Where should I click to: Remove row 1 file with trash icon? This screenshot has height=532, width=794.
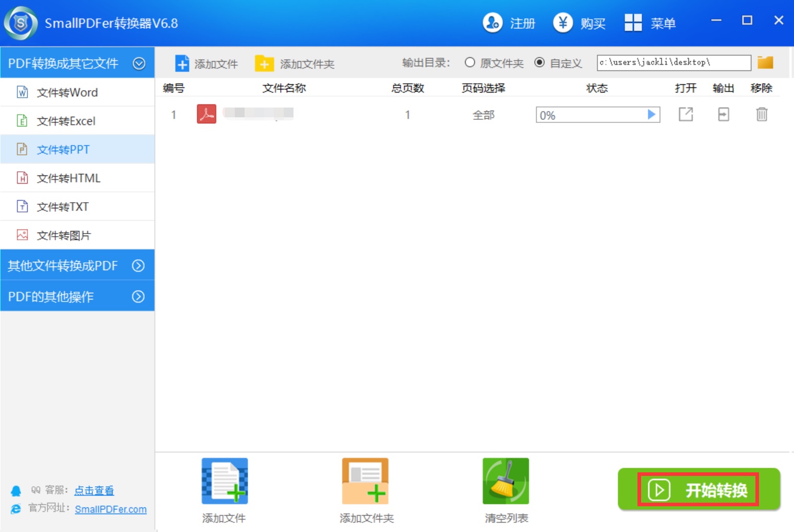click(762, 114)
